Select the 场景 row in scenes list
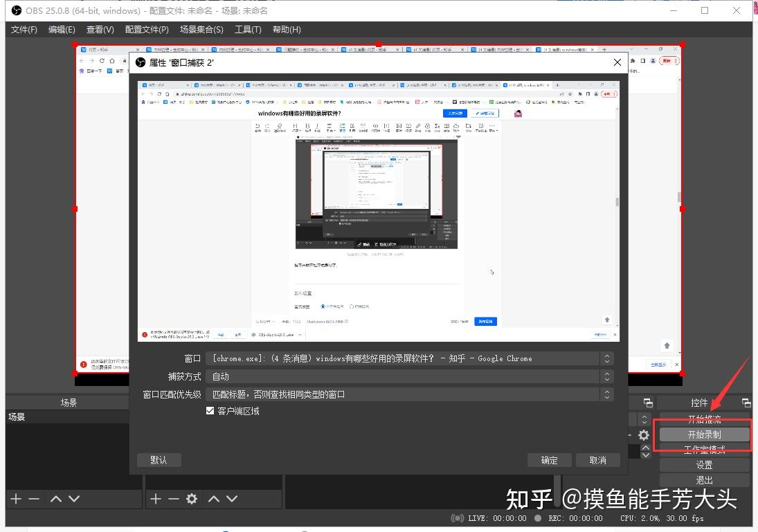758x532 pixels. 68,416
